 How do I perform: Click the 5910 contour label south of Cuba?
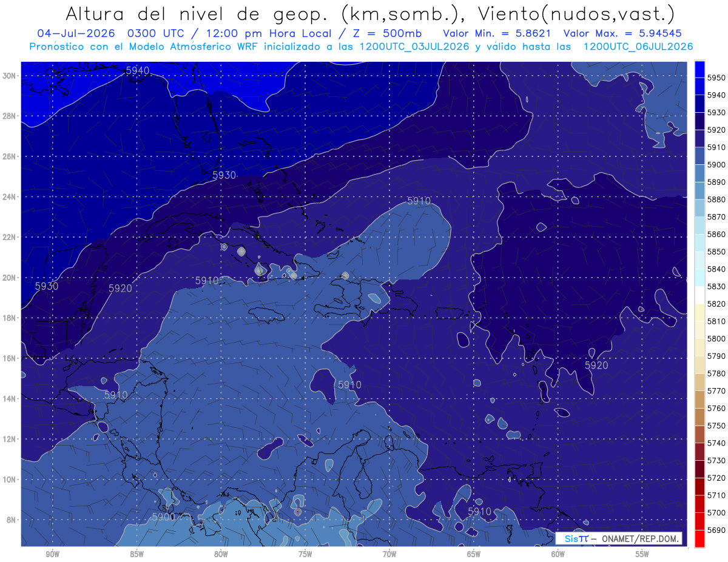coord(206,281)
